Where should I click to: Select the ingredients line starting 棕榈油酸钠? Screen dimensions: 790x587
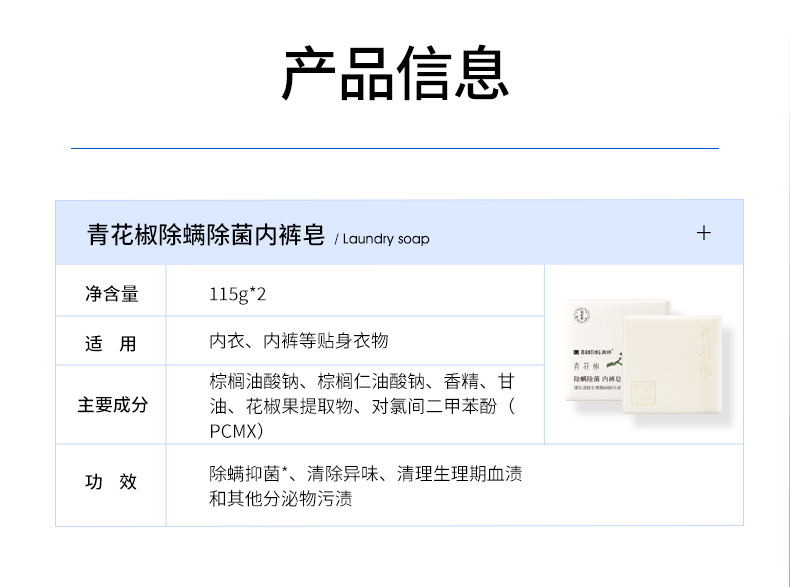click(x=362, y=381)
